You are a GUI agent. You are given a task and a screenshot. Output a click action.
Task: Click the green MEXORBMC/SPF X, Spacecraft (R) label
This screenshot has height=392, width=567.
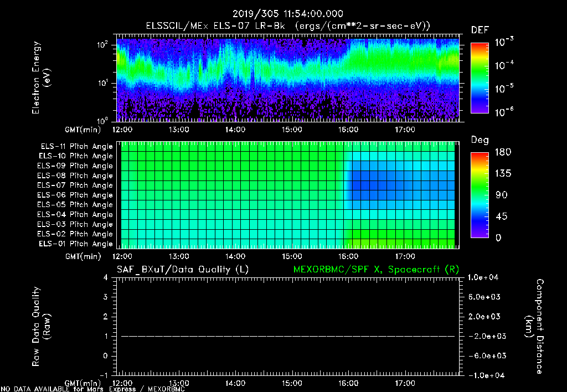(376, 270)
